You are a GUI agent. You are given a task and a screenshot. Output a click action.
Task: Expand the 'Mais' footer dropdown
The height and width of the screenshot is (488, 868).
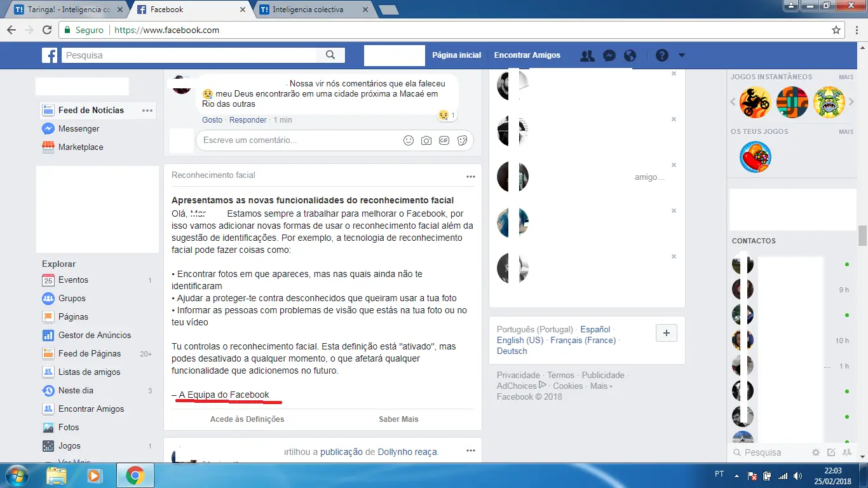pos(601,386)
